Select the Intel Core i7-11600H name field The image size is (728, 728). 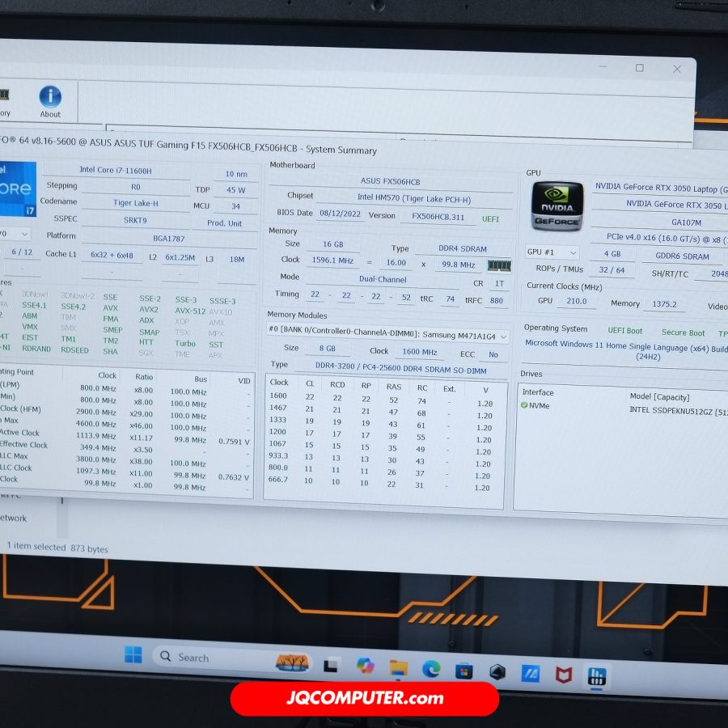pos(116,171)
